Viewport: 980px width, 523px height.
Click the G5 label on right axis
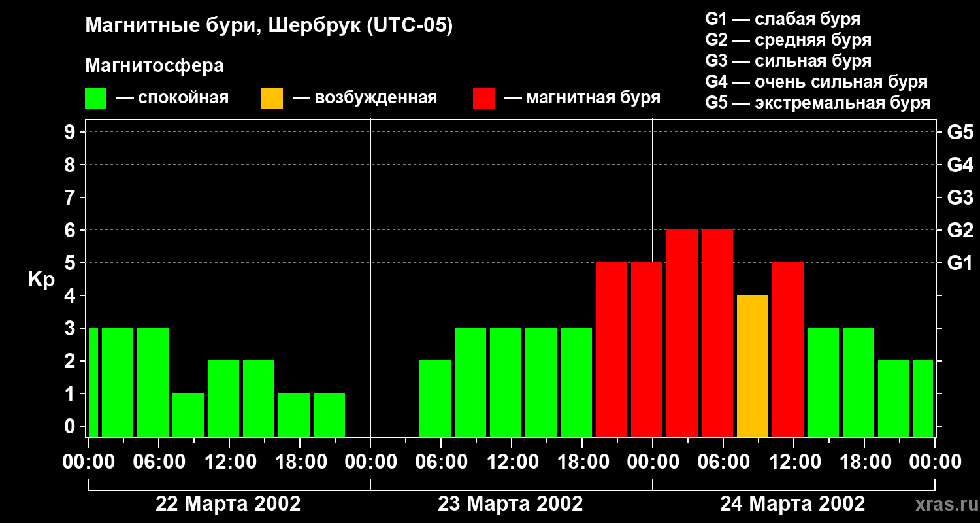click(960, 132)
